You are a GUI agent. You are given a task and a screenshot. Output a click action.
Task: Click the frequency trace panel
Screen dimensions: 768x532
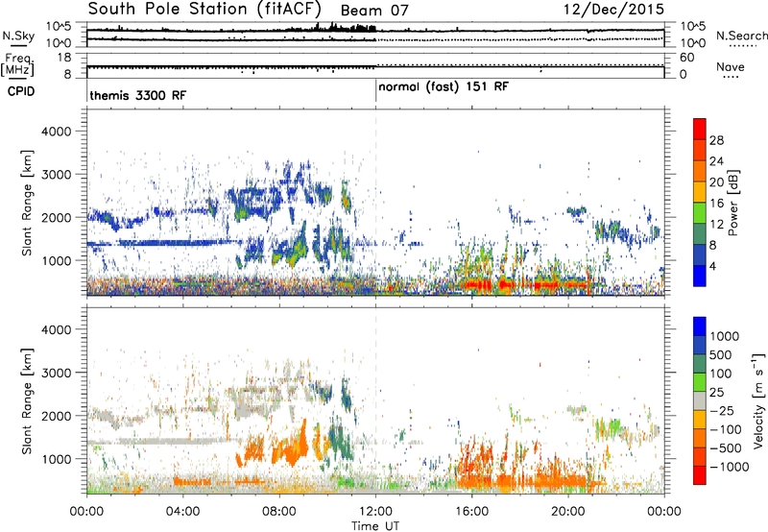[375, 65]
